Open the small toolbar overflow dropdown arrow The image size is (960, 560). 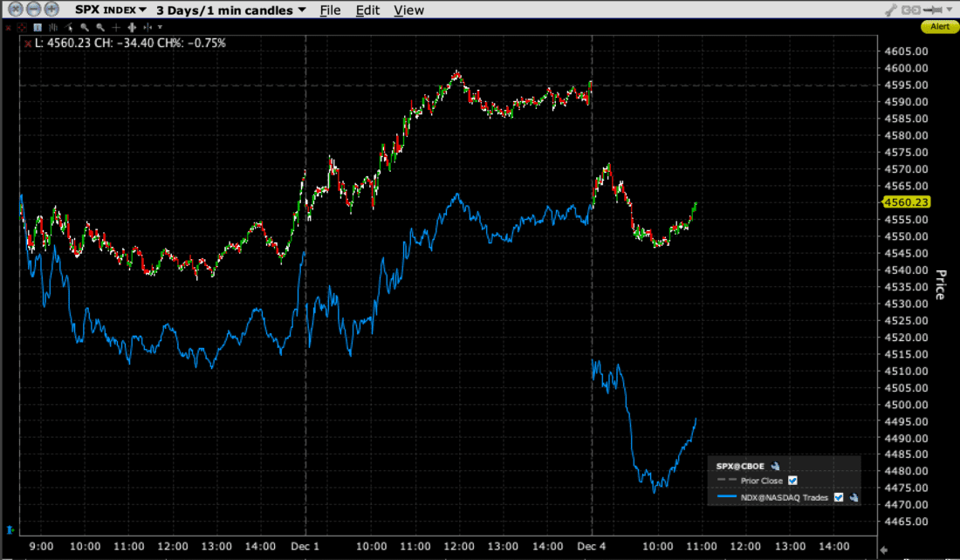point(161,28)
